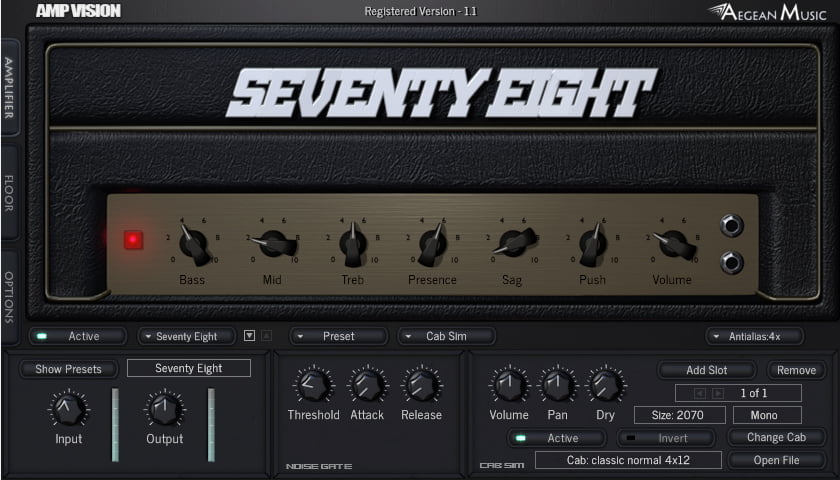Switch to the Options side tab
Screen dimensions: 840x480
coord(9,296)
